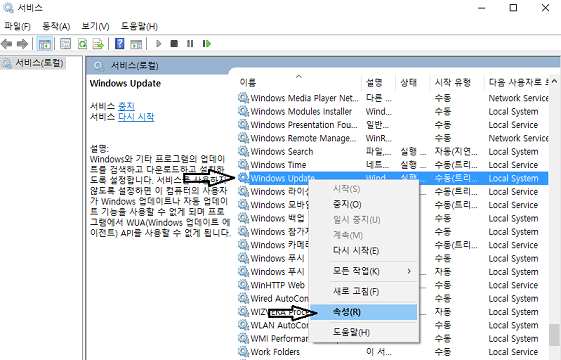
Task: Maximize the 서비스 window
Action: (x=513, y=8)
